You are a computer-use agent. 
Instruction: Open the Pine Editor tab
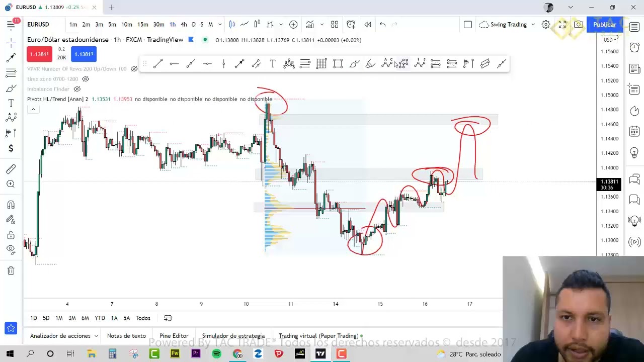[x=174, y=336]
